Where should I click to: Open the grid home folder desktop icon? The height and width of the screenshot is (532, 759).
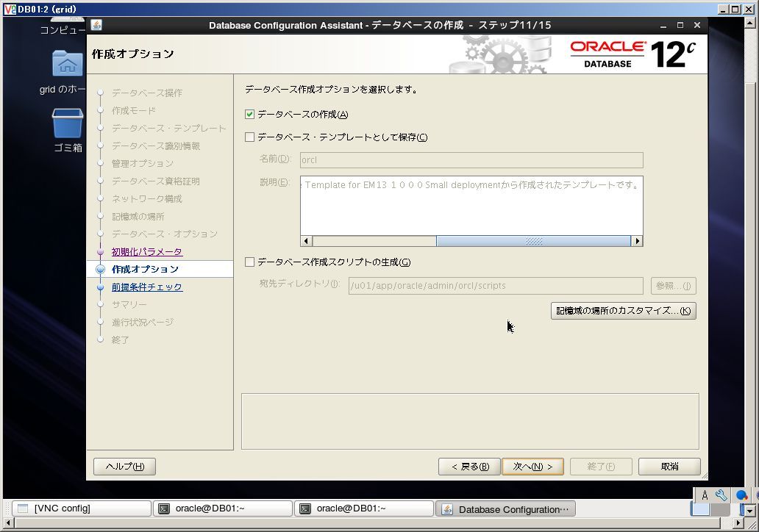click(x=67, y=63)
